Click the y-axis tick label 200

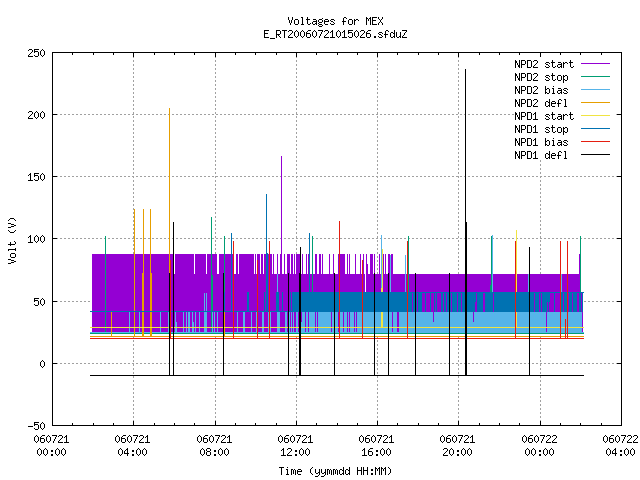pos(36,115)
